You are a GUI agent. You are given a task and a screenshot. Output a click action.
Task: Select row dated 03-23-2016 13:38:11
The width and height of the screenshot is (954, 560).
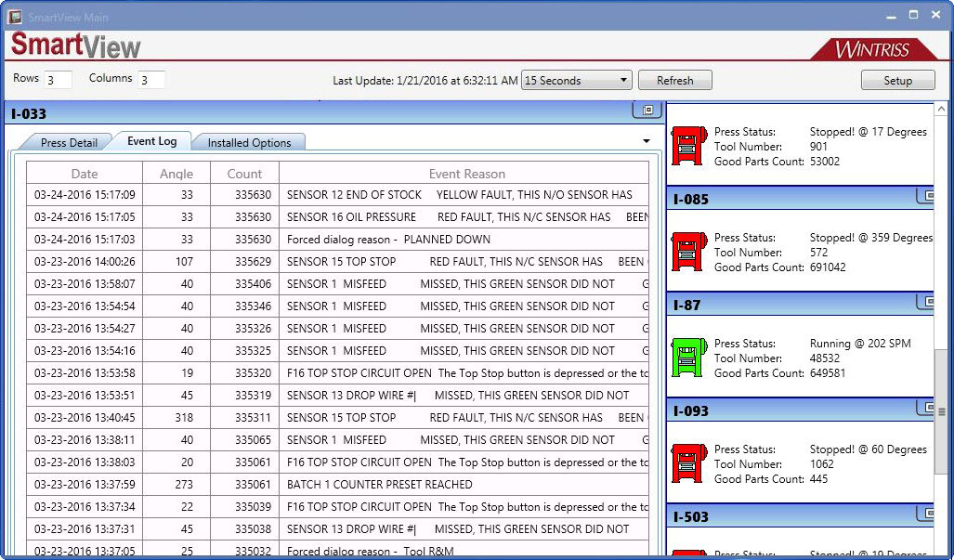coord(338,440)
